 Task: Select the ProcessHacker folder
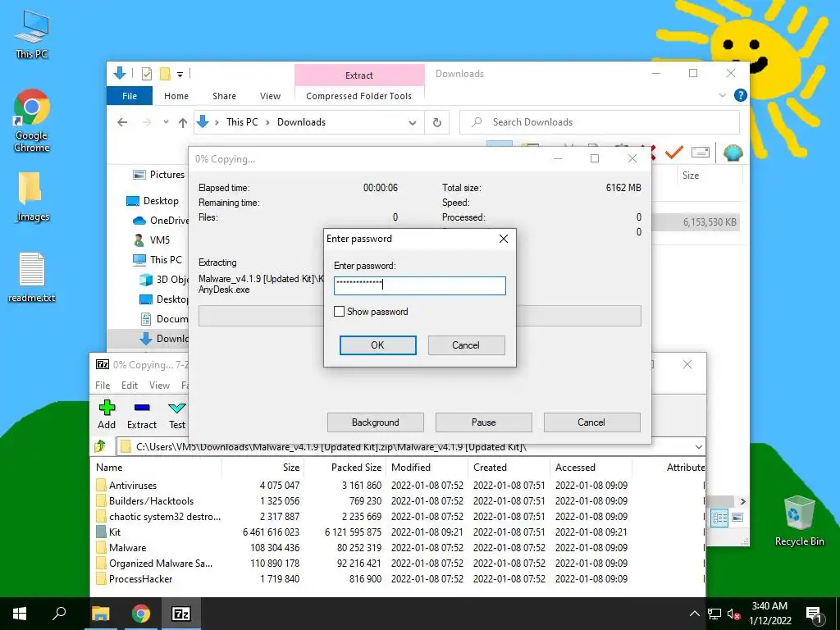pos(140,578)
